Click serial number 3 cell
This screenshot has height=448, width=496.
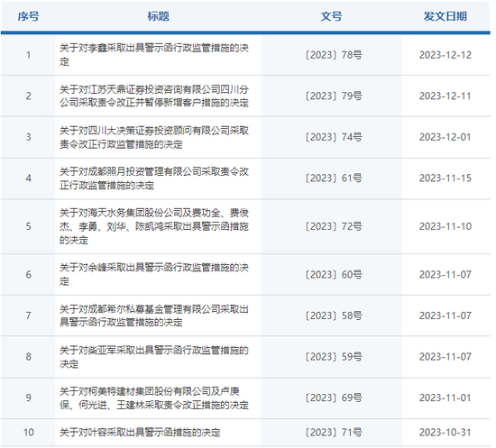click(x=28, y=137)
